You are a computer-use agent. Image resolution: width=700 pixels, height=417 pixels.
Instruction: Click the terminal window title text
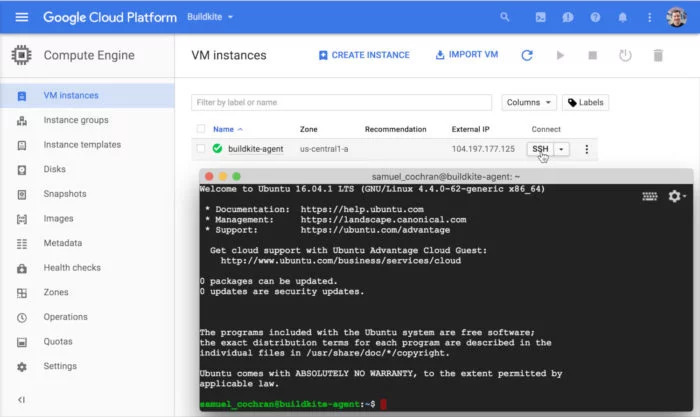click(446, 177)
